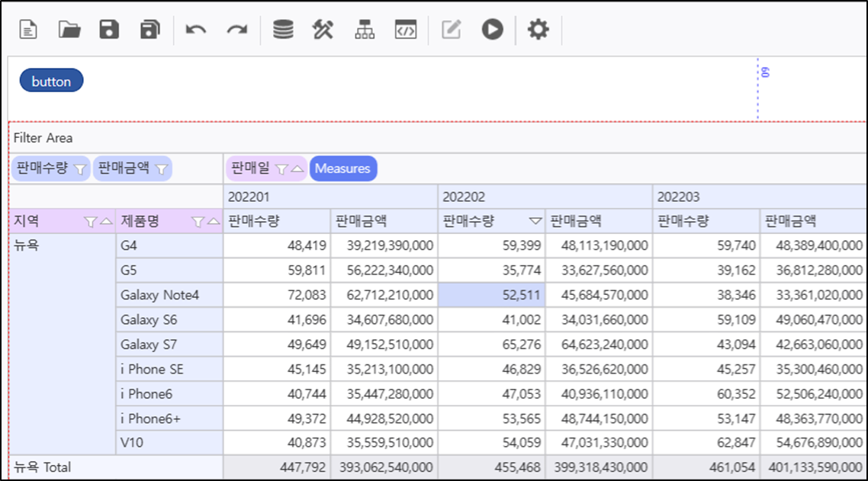Open the code view window icon
This screenshot has width=868, height=481.
click(x=405, y=30)
